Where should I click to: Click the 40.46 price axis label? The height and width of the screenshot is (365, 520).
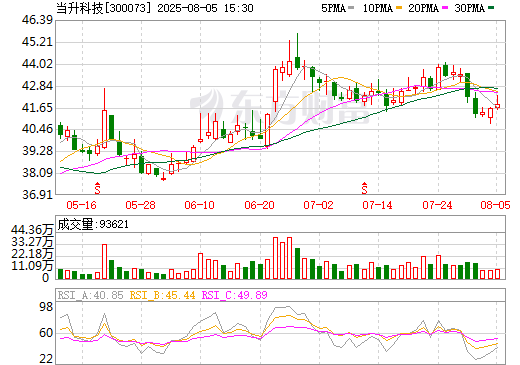point(37,129)
